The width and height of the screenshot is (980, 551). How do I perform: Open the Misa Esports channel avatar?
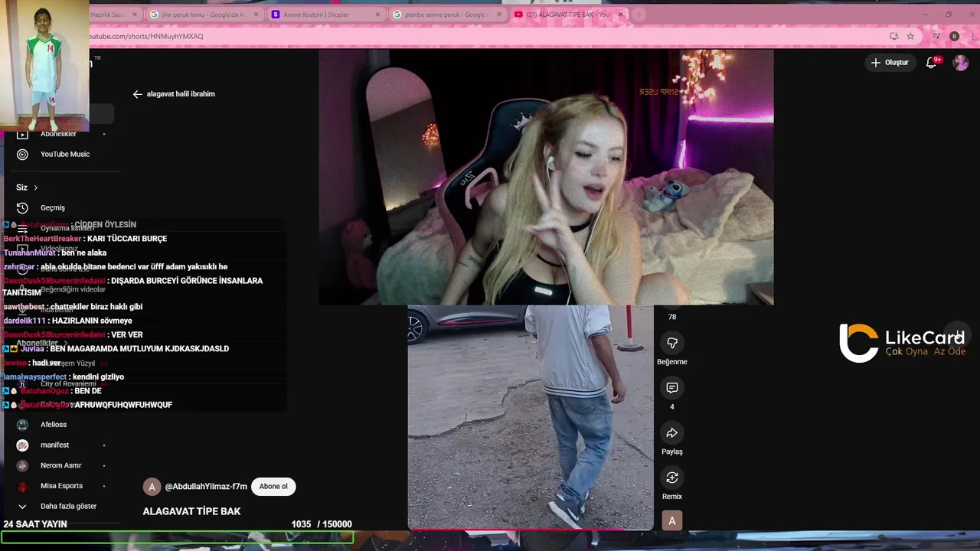tap(22, 486)
